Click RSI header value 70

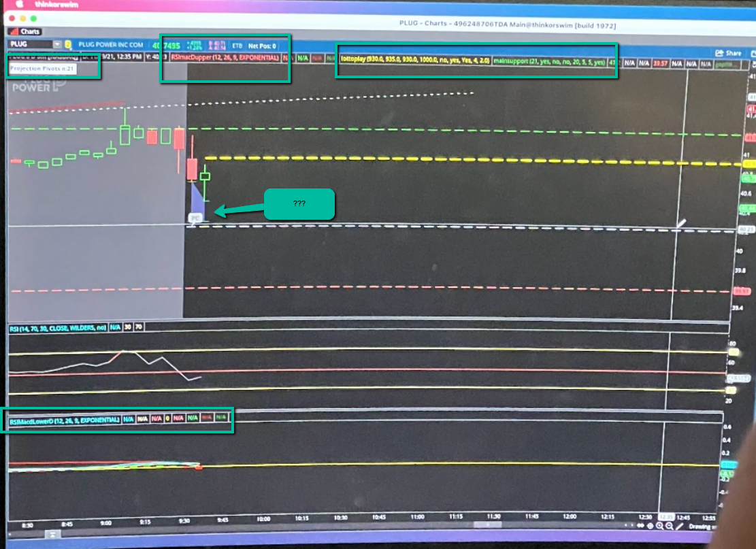[138, 327]
